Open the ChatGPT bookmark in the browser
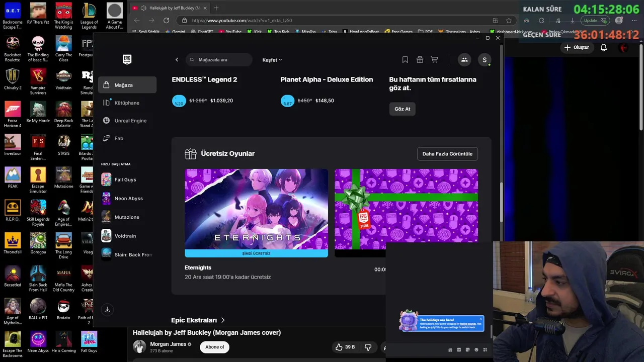Viewport: 644px width, 362px height. [202, 32]
